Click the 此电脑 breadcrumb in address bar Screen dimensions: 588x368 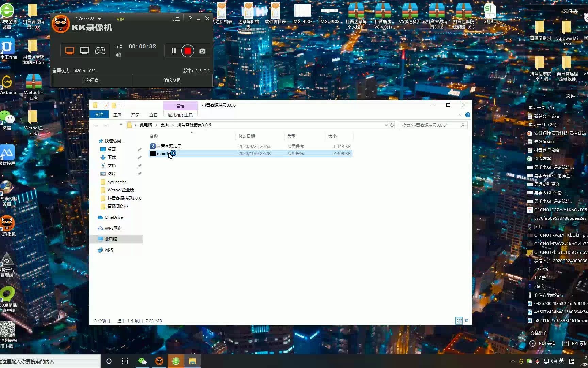[x=146, y=125]
